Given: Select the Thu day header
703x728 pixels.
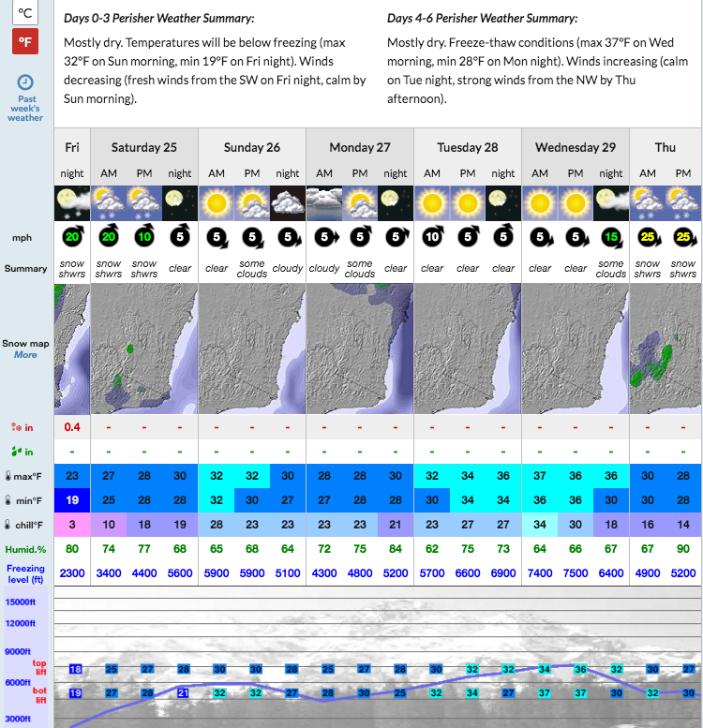Looking at the screenshot, I should 665,148.
